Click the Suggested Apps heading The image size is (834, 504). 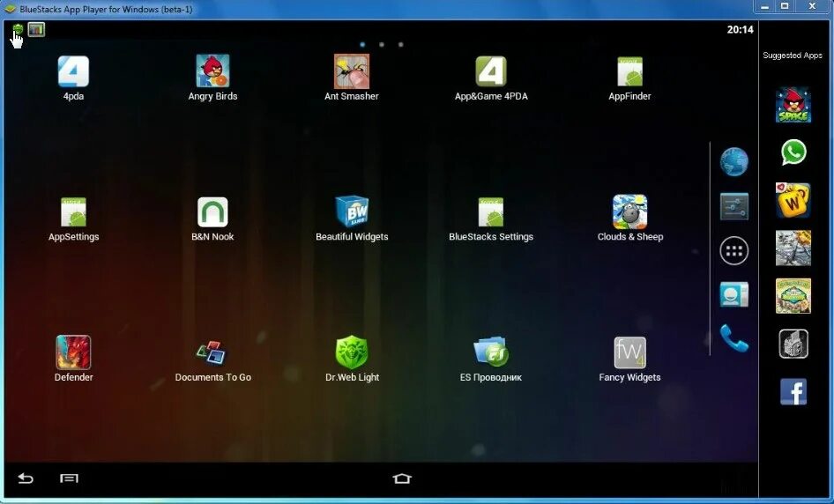pyautogui.click(x=793, y=56)
